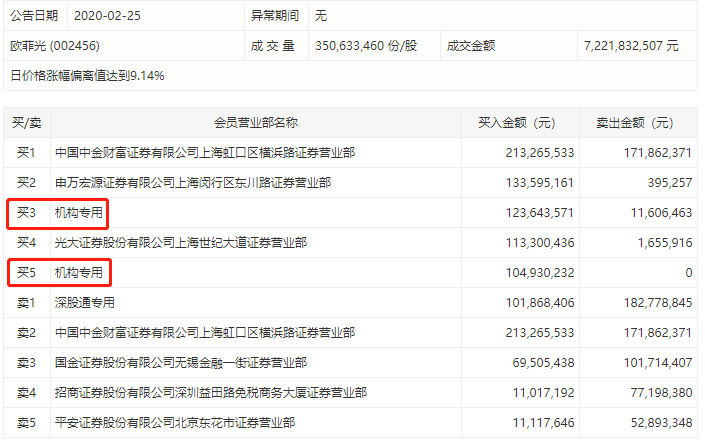Image resolution: width=705 pixels, height=441 pixels.
Task: Select buy amount 101,868,406
Action: (540, 303)
